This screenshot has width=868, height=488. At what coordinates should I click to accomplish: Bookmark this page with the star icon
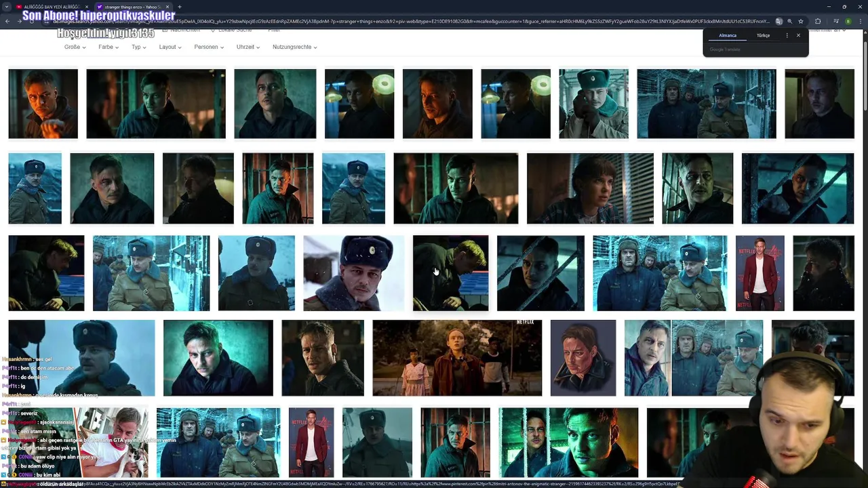801,21
